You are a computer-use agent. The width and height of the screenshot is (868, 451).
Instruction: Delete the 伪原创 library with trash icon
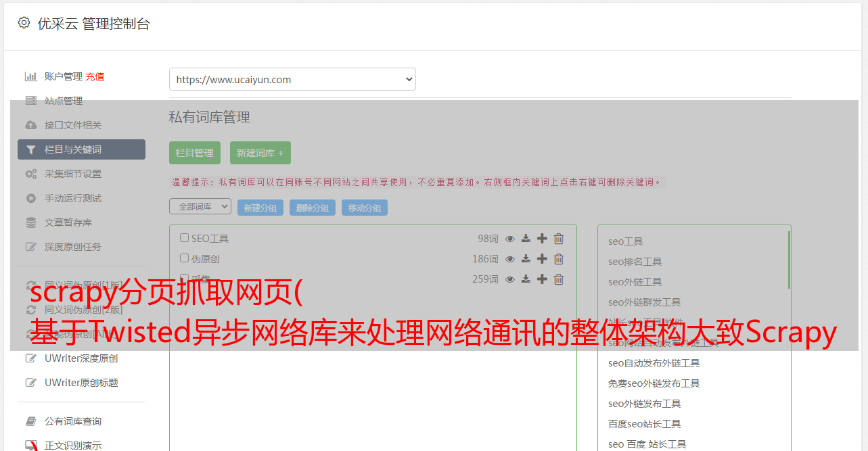pyautogui.click(x=559, y=259)
